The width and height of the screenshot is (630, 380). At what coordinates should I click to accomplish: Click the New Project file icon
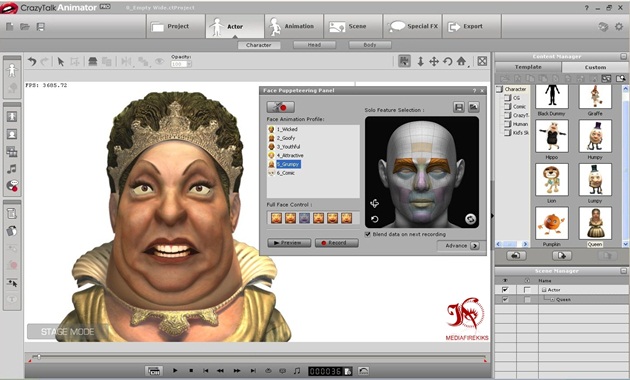tap(10, 27)
